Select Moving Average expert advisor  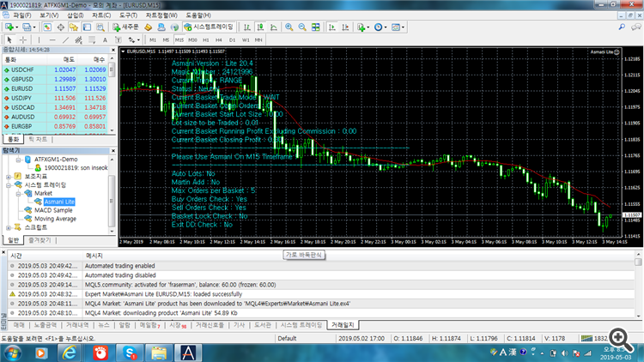pos(56,219)
